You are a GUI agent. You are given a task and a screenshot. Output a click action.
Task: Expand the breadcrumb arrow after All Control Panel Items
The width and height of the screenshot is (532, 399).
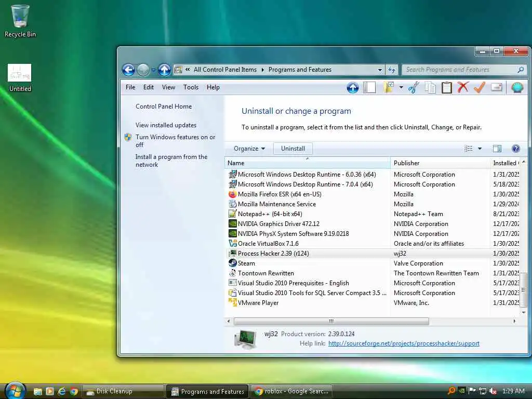click(x=262, y=70)
